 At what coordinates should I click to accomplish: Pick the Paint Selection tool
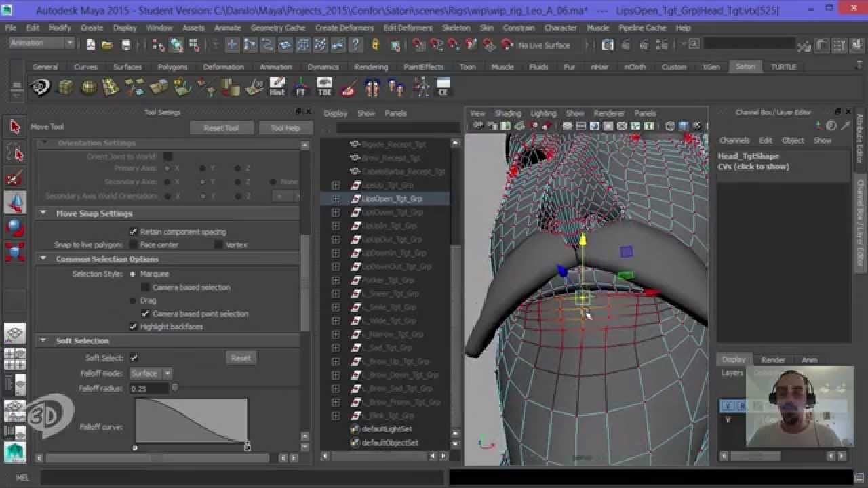[x=15, y=178]
